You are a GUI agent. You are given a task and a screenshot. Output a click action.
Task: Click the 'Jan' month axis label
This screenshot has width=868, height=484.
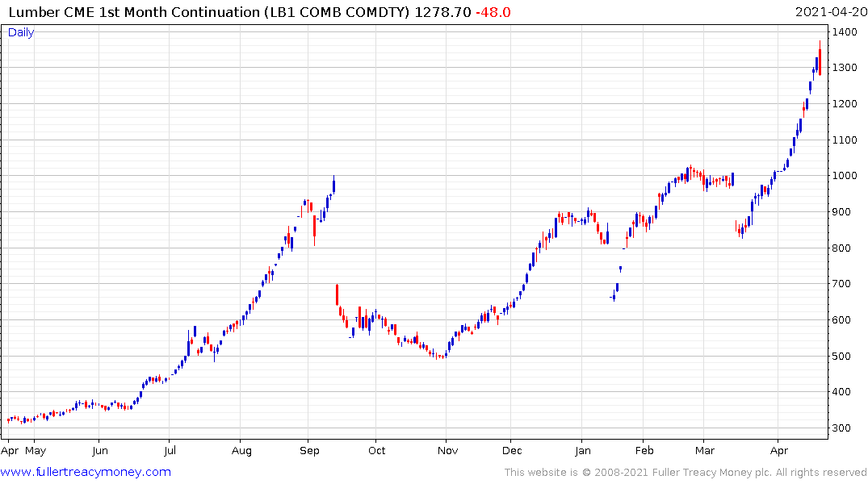583,451
